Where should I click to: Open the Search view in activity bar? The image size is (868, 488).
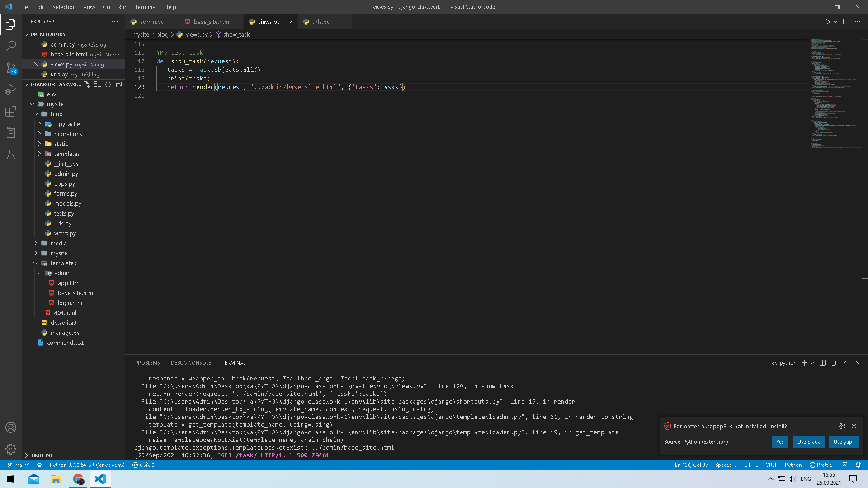click(x=11, y=46)
